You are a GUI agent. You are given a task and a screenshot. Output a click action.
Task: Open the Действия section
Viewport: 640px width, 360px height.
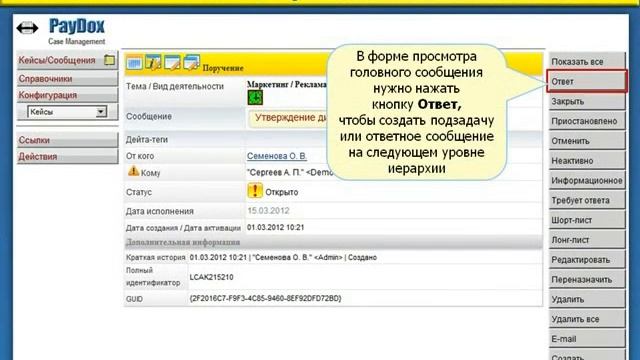tap(67, 156)
